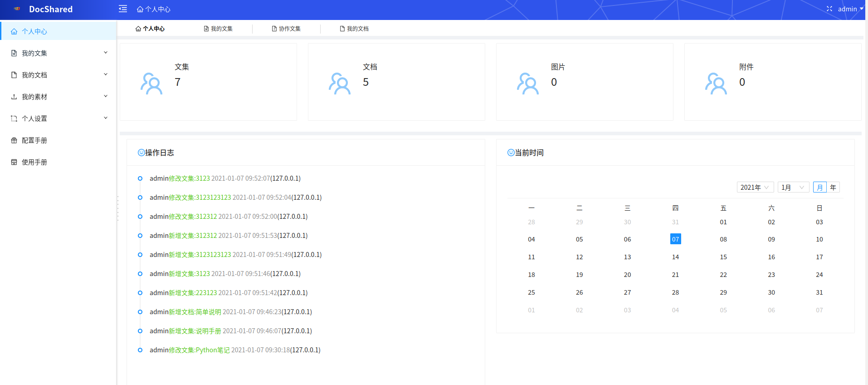Screen dimensions: 868x385
Task: Click the 我的素材 upload icon
Action: pos(14,97)
